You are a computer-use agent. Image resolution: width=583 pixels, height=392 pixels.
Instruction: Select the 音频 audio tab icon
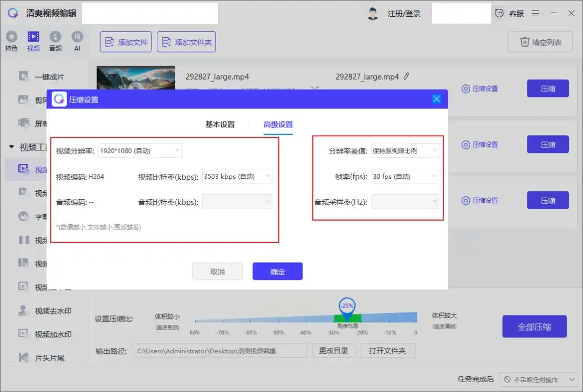[x=55, y=37]
